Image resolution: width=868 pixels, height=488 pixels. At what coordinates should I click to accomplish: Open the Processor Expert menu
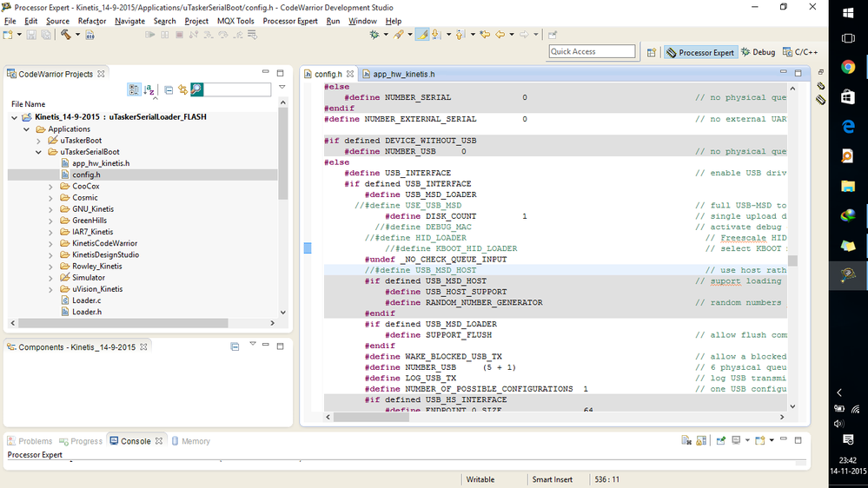[x=291, y=21]
